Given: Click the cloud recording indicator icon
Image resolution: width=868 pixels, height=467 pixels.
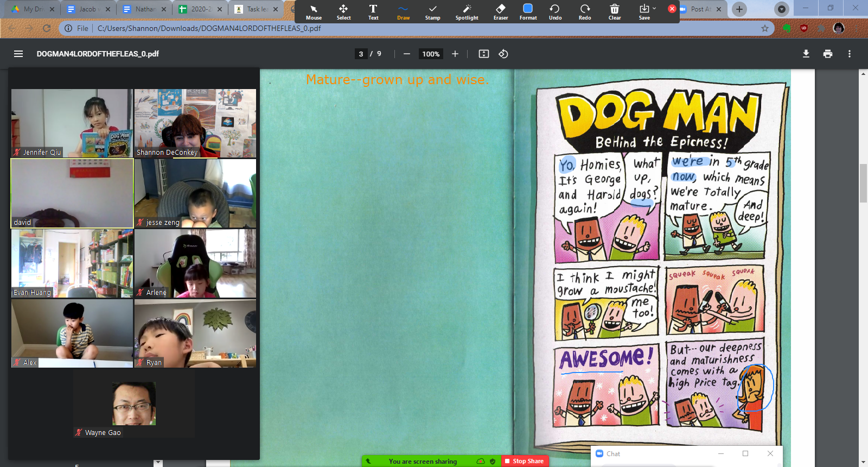Looking at the screenshot, I should 481,461.
